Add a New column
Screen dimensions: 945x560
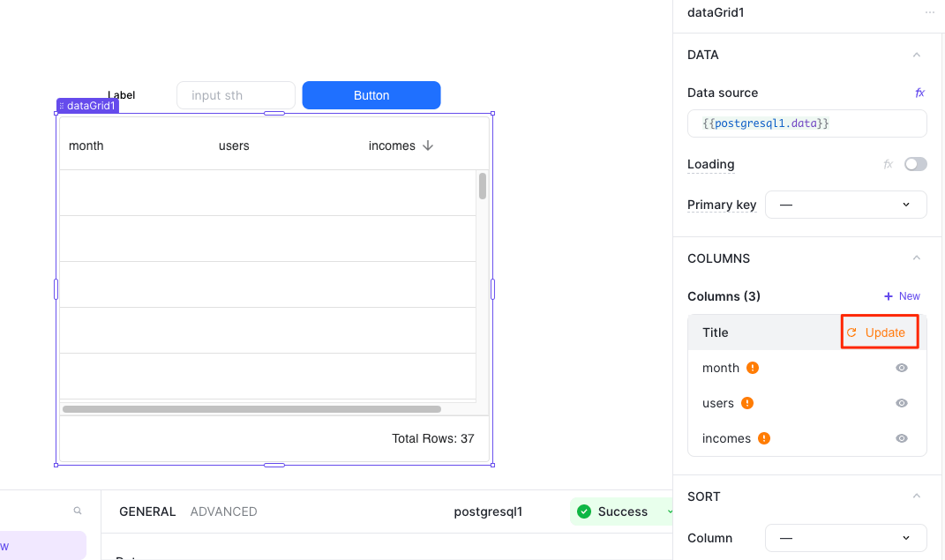click(x=902, y=296)
